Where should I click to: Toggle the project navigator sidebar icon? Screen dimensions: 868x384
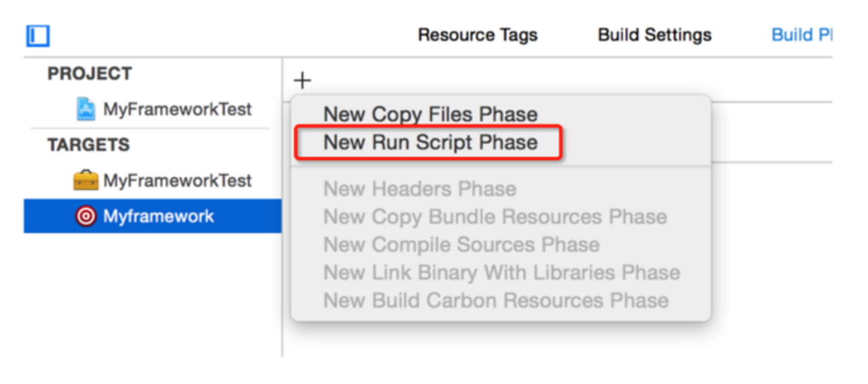coord(38,36)
